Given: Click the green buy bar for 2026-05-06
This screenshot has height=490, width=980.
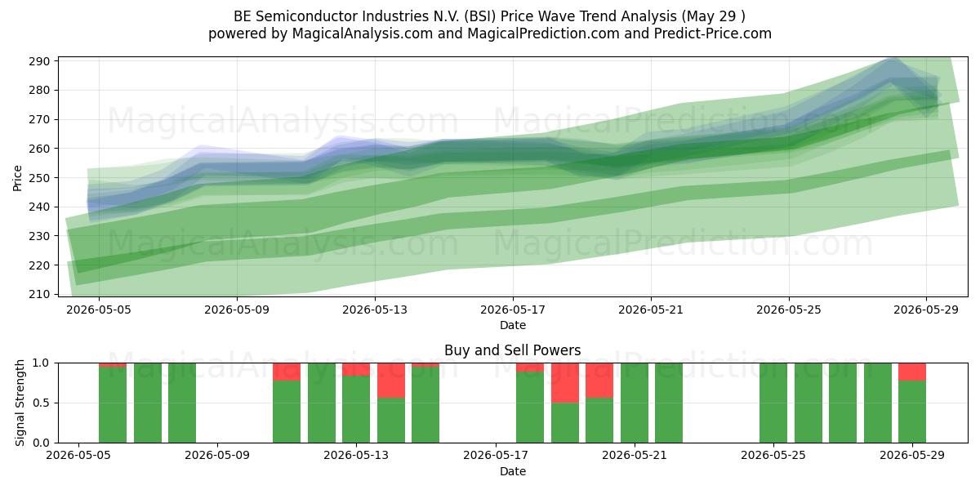Looking at the screenshot, I should pos(113,405).
